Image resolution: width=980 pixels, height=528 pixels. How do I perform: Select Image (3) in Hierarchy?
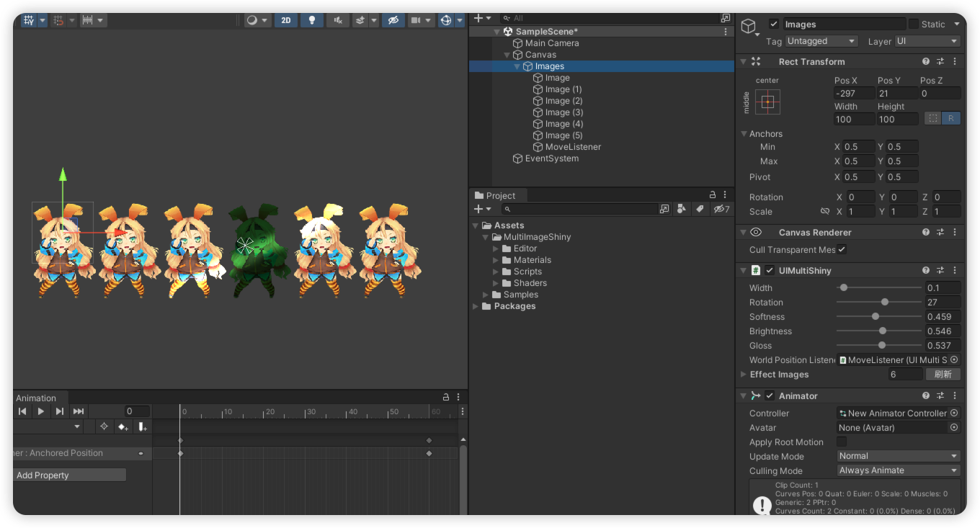click(564, 112)
